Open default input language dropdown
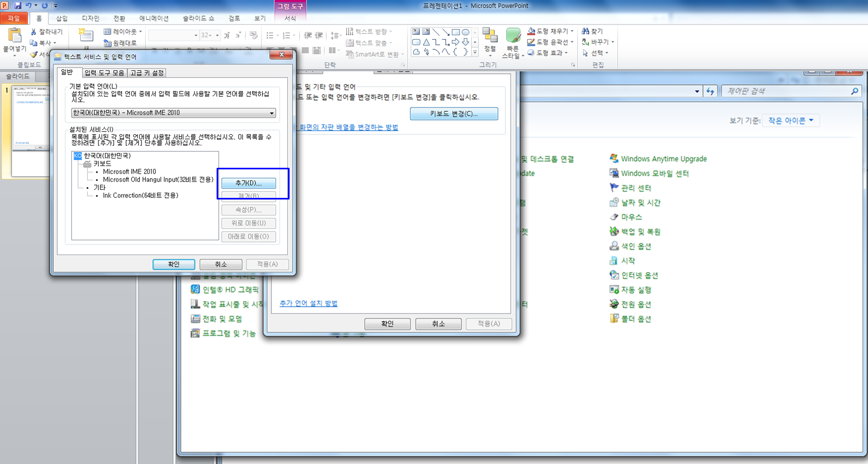Viewport: 868px width, 464px height. (271, 113)
